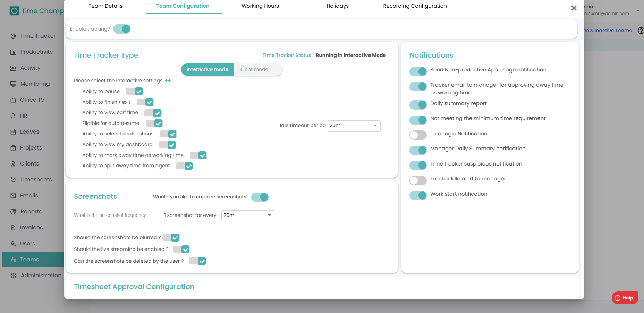
Task: Click the Leaves calendar icon
Action: pyautogui.click(x=13, y=132)
